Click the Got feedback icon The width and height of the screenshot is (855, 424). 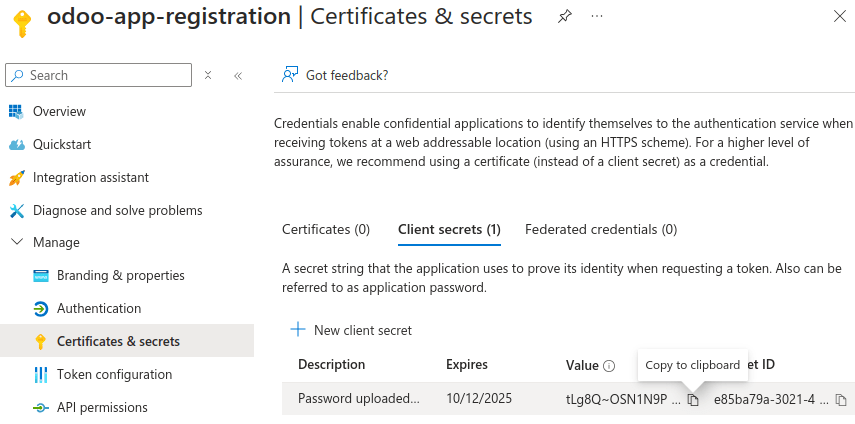pos(290,75)
